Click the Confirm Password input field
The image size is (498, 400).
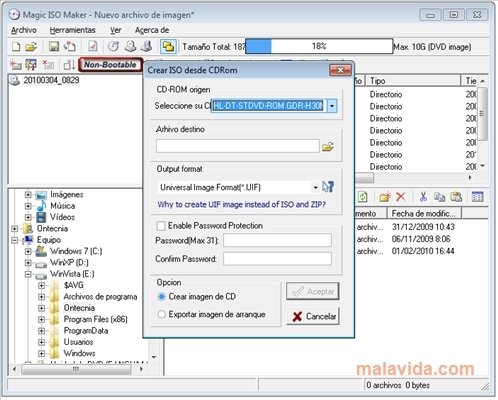click(x=277, y=259)
